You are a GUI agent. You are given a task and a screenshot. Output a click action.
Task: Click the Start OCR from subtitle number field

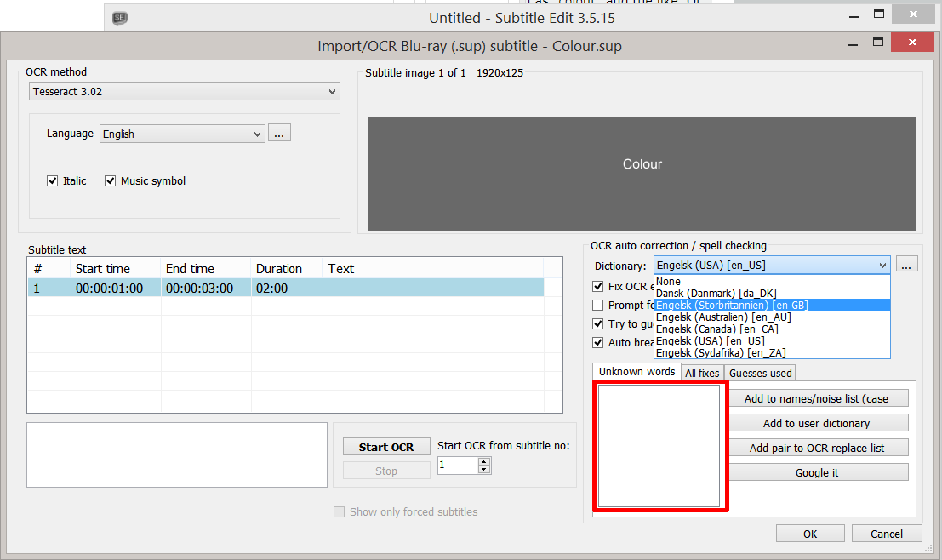(458, 465)
